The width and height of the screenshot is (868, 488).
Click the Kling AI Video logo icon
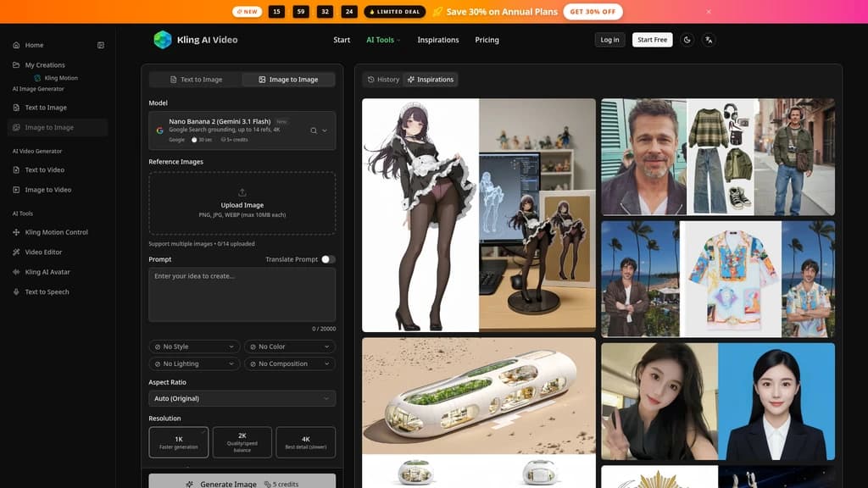[162, 40]
